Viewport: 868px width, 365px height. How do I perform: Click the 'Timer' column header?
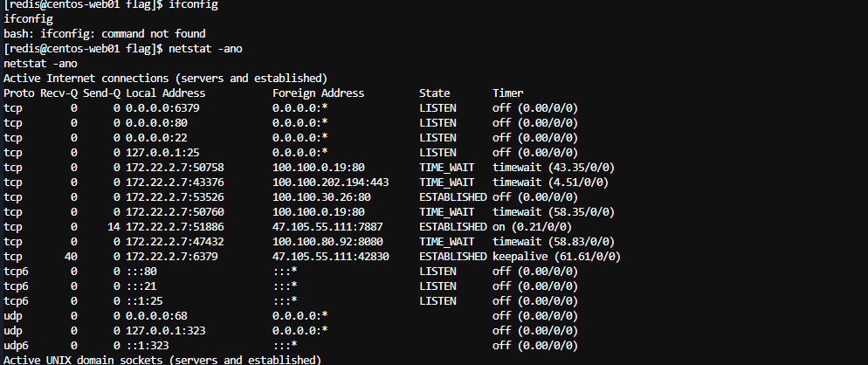[507, 93]
